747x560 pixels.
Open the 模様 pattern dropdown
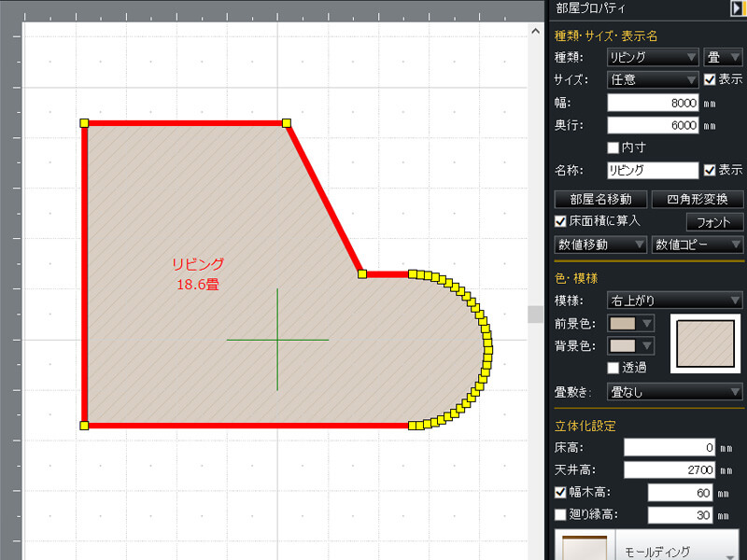tap(674, 301)
